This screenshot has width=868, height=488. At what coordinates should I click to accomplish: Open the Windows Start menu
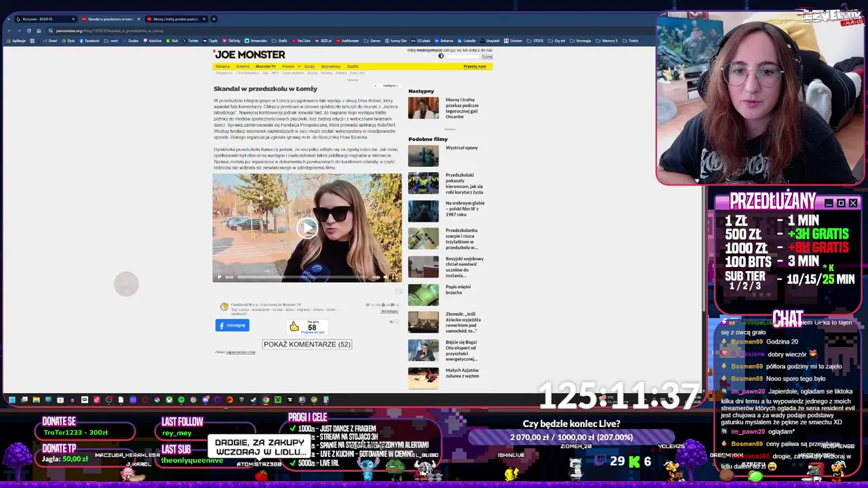point(12,400)
